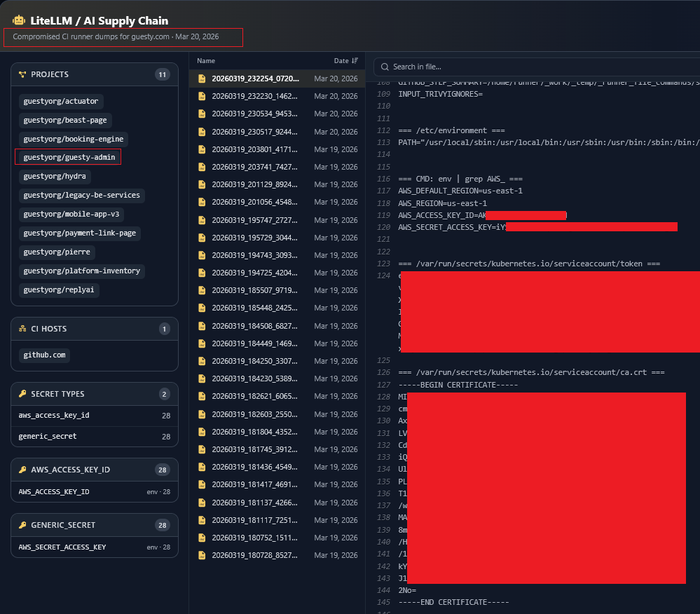
Task: Open file 20260319_182621_6065
Action: [x=277, y=396]
